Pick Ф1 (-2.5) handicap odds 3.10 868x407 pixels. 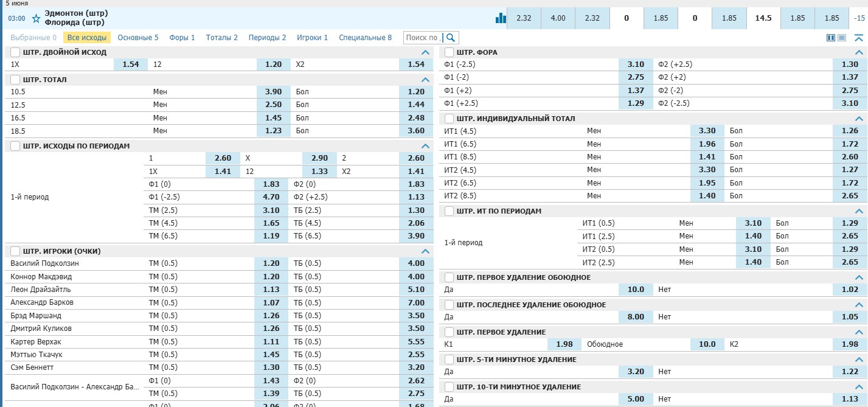pyautogui.click(x=636, y=64)
